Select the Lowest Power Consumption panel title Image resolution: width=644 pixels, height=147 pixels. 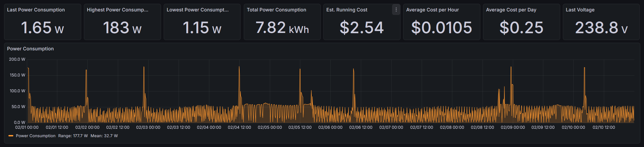tap(197, 10)
